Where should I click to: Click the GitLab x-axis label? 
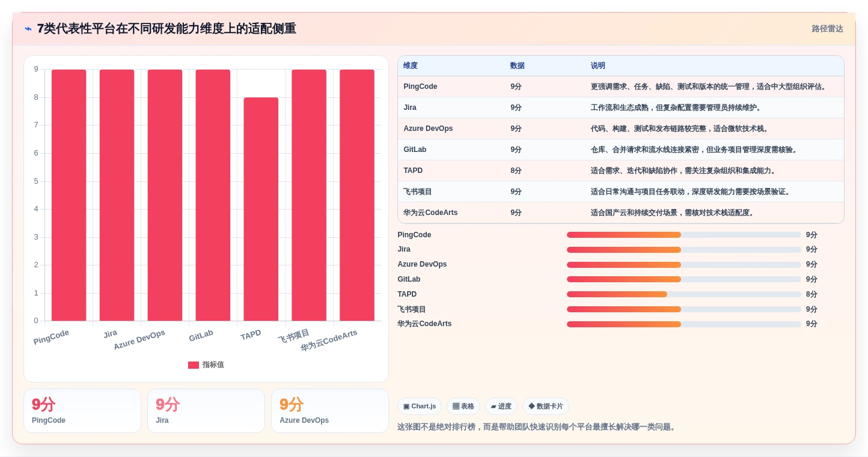[201, 336]
